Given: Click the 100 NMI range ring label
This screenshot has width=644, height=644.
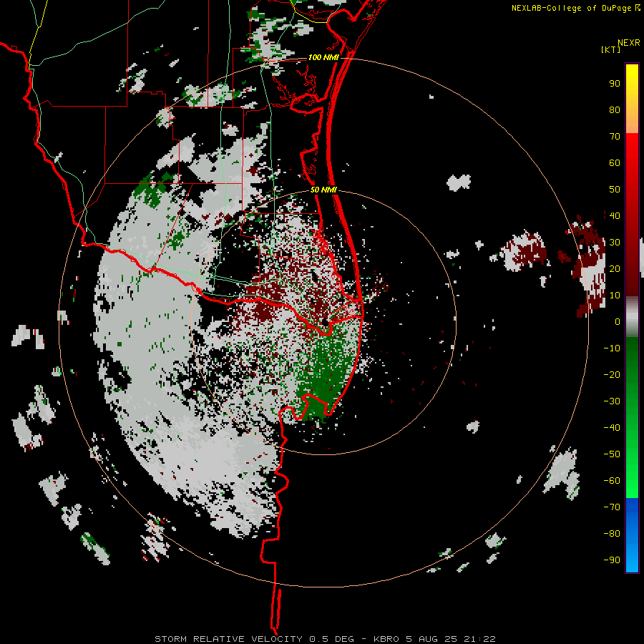Looking at the screenshot, I should click(323, 57).
